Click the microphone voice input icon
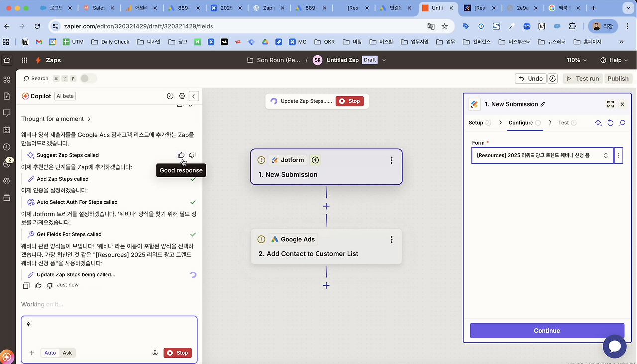 (155, 353)
